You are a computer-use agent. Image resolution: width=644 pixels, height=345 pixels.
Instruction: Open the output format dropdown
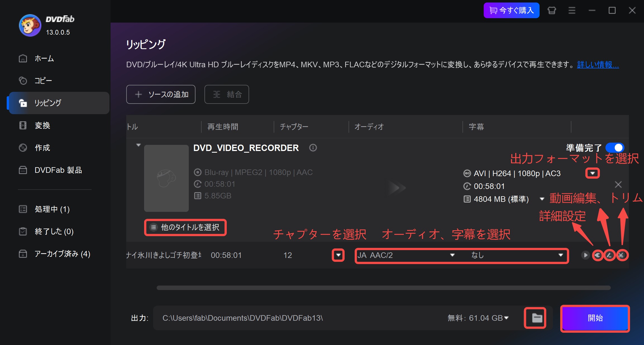[592, 173]
